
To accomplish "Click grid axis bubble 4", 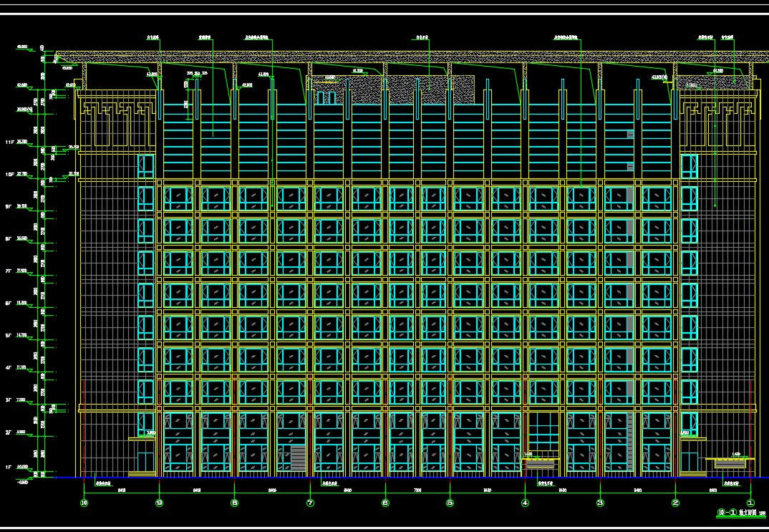I will pos(526,503).
